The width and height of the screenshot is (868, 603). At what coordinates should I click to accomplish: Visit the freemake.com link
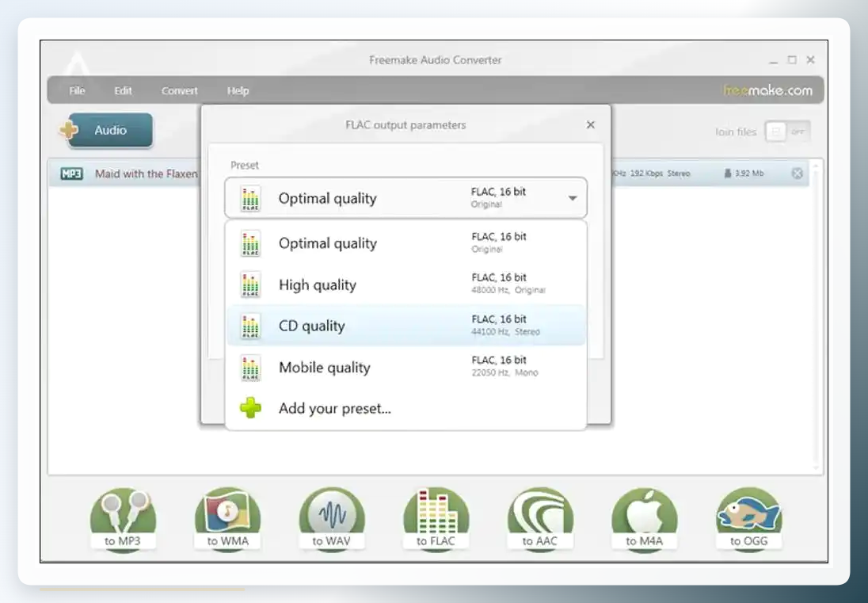tap(767, 91)
